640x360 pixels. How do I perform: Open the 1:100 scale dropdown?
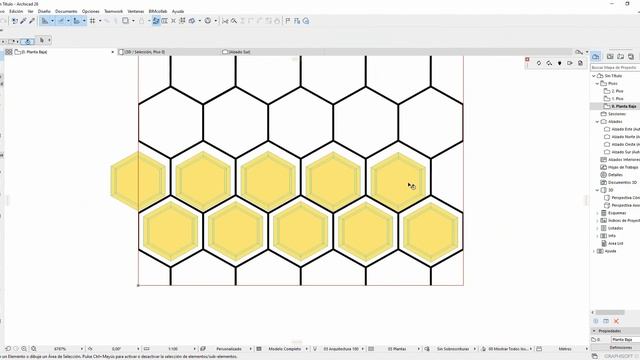click(x=194, y=349)
